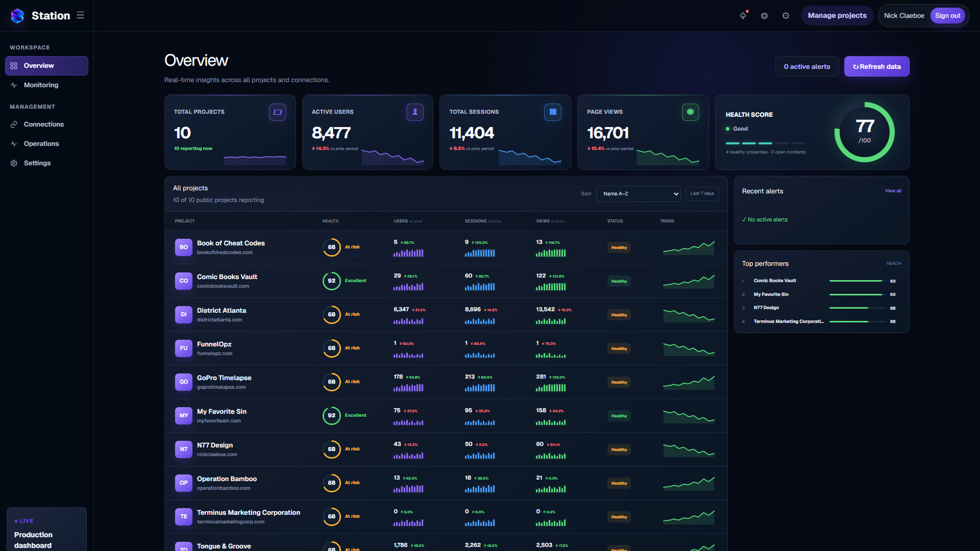Click the 92 health ring for My Favorite Sin

click(x=332, y=416)
